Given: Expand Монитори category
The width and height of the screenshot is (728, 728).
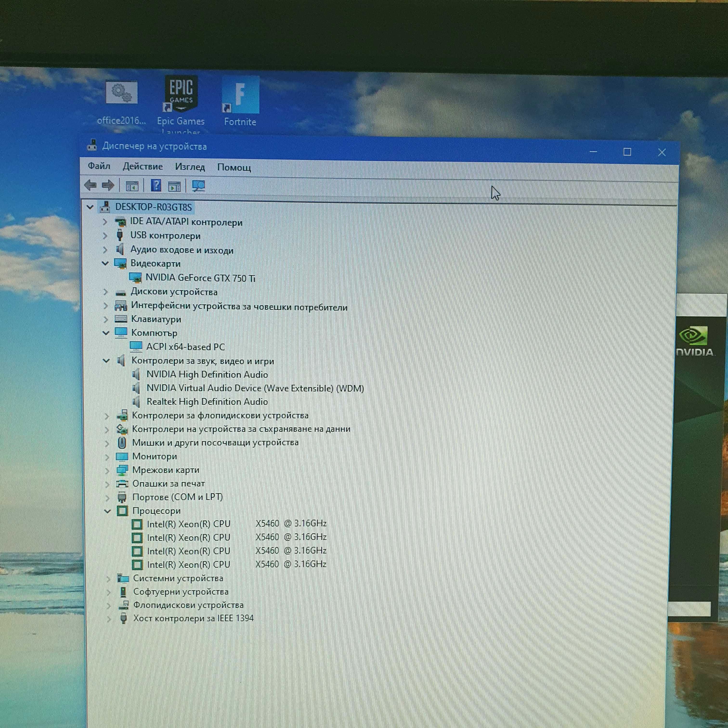Looking at the screenshot, I should click(107, 457).
